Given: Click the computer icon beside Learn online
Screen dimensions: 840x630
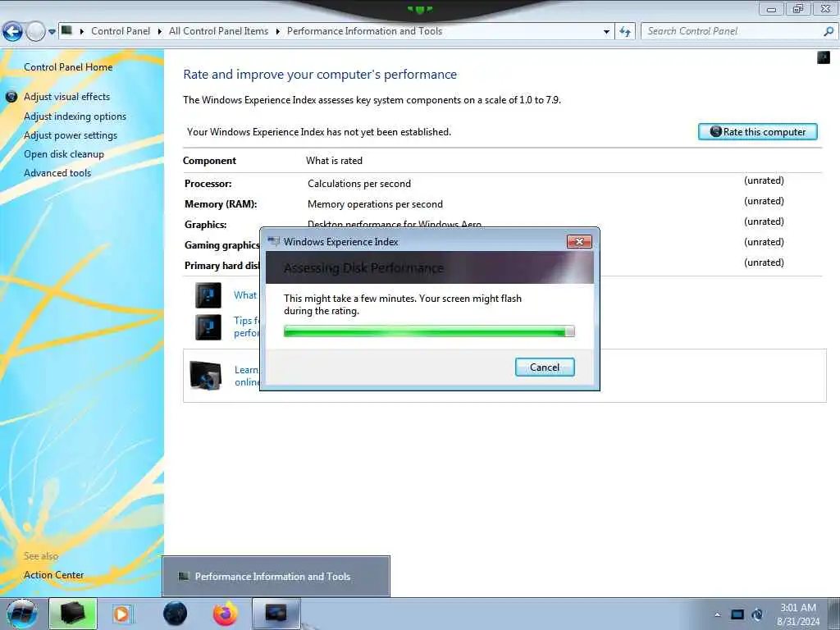Looking at the screenshot, I should click(206, 375).
